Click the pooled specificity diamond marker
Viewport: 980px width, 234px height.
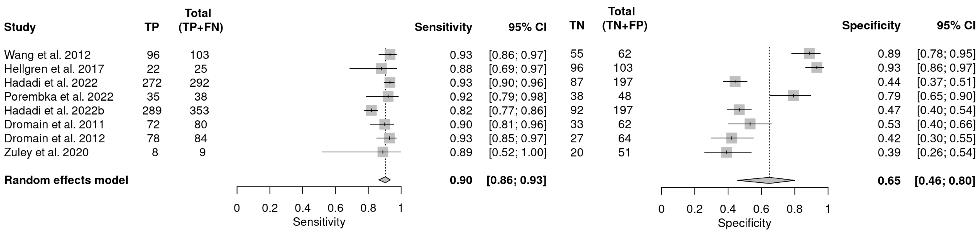point(766,180)
